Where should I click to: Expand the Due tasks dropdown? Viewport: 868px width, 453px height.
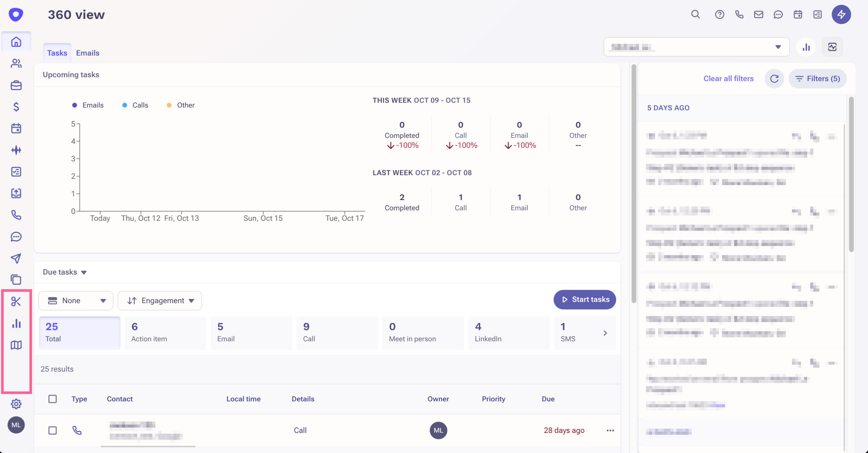(65, 272)
